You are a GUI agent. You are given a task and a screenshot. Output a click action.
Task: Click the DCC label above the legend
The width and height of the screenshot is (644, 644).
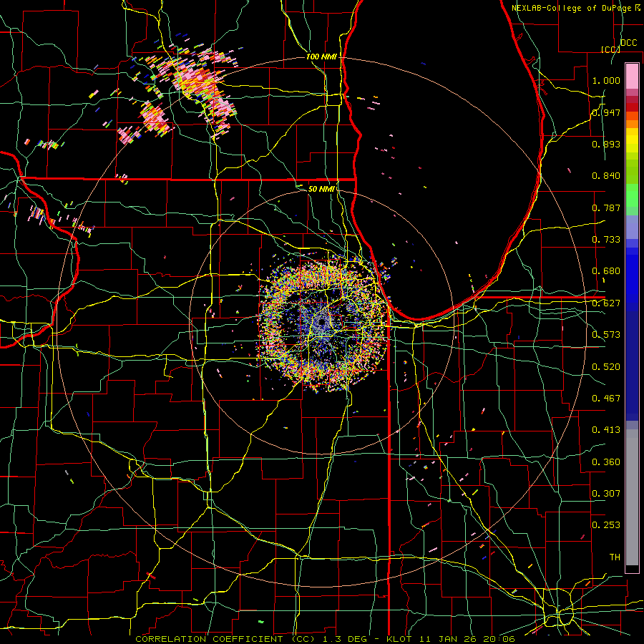pyautogui.click(x=629, y=43)
